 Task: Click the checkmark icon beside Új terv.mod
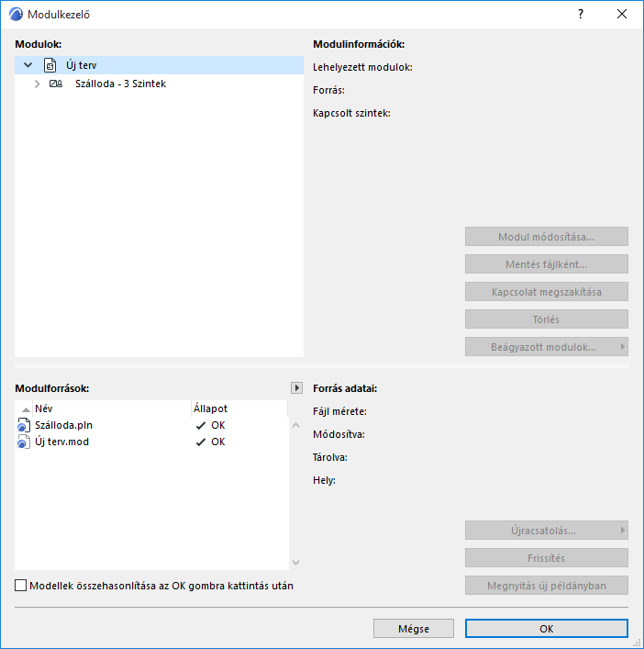tap(201, 442)
